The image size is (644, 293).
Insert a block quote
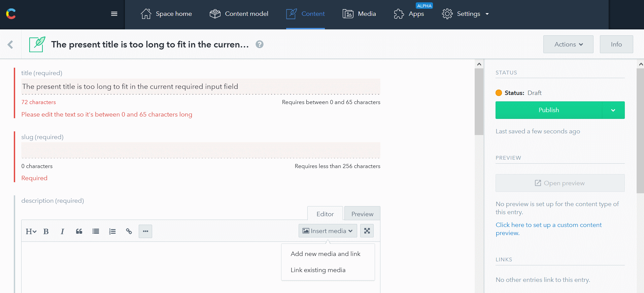(79, 231)
